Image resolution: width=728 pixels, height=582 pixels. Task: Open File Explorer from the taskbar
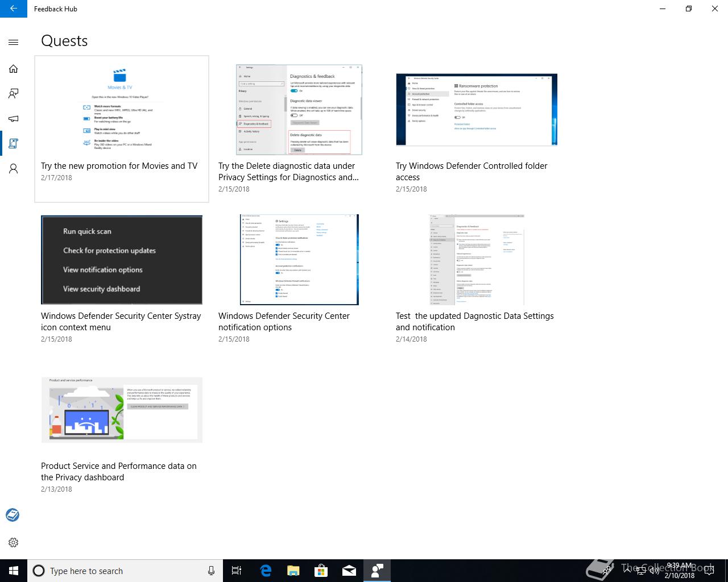293,571
